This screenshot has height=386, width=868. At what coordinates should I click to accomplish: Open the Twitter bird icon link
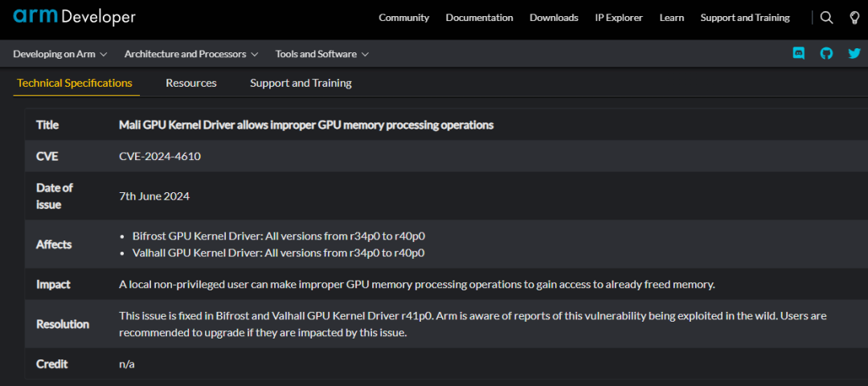854,54
